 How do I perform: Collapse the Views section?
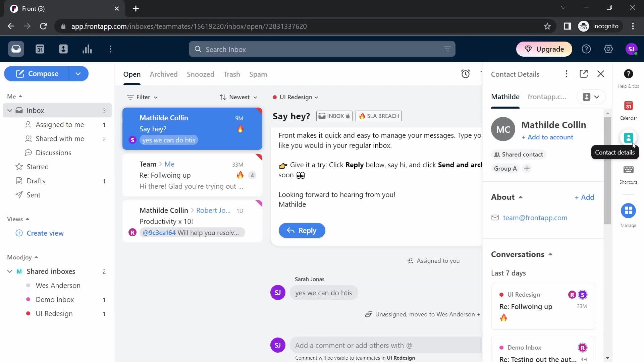click(18, 219)
